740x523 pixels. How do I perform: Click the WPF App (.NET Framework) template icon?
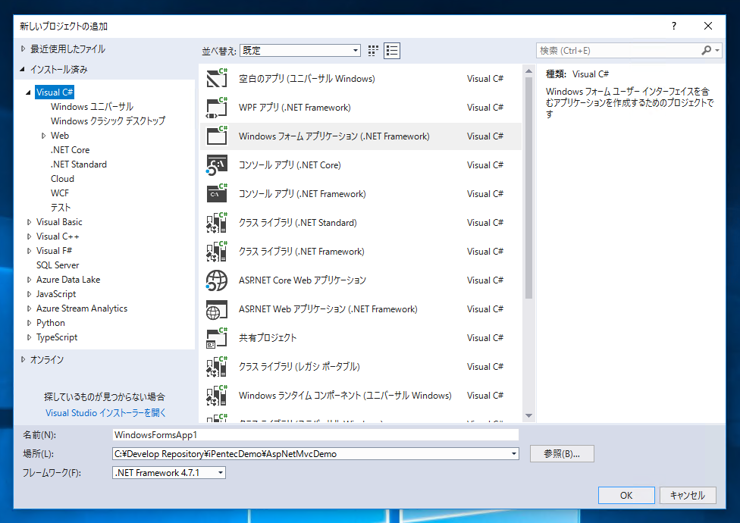coord(217,107)
